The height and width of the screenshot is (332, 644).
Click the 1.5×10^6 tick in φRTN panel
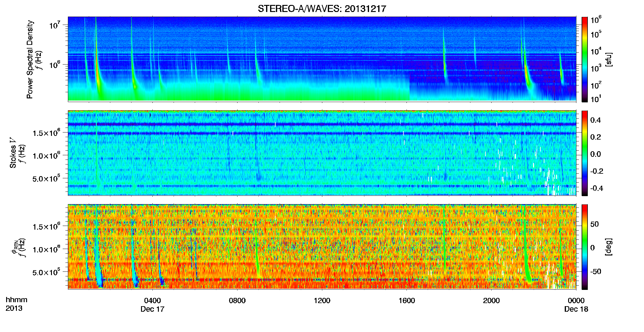point(46,226)
